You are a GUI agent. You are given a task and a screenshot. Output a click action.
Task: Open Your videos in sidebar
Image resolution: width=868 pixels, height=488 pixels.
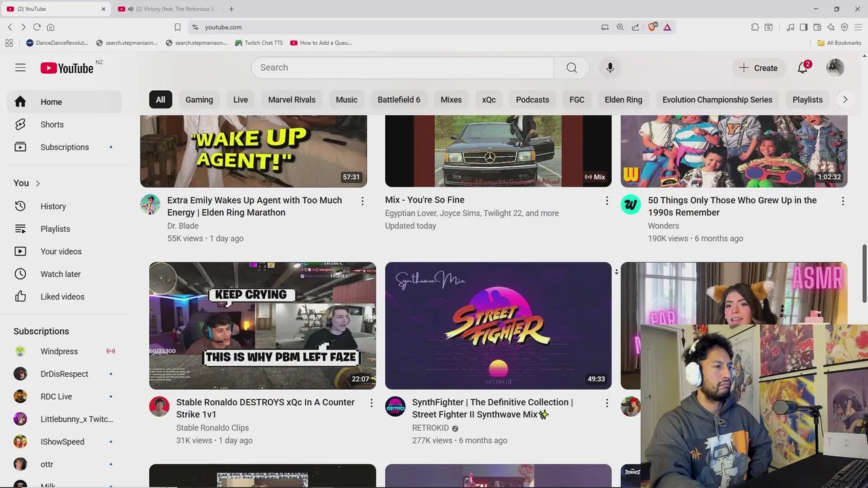(x=64, y=251)
